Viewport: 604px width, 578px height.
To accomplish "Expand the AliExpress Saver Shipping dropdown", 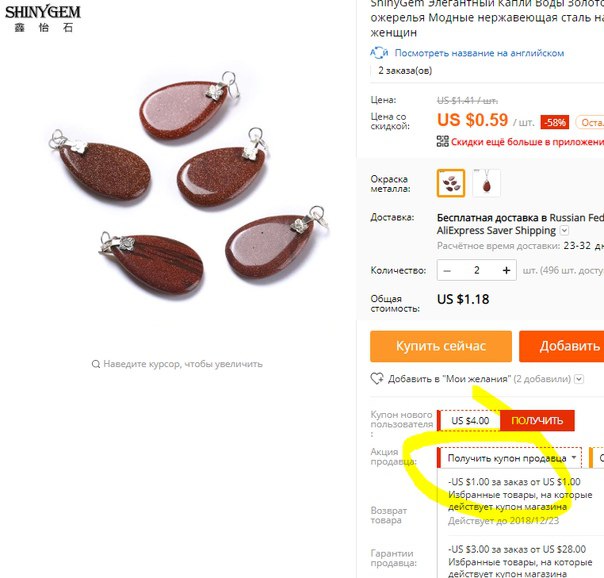I will coord(564,231).
